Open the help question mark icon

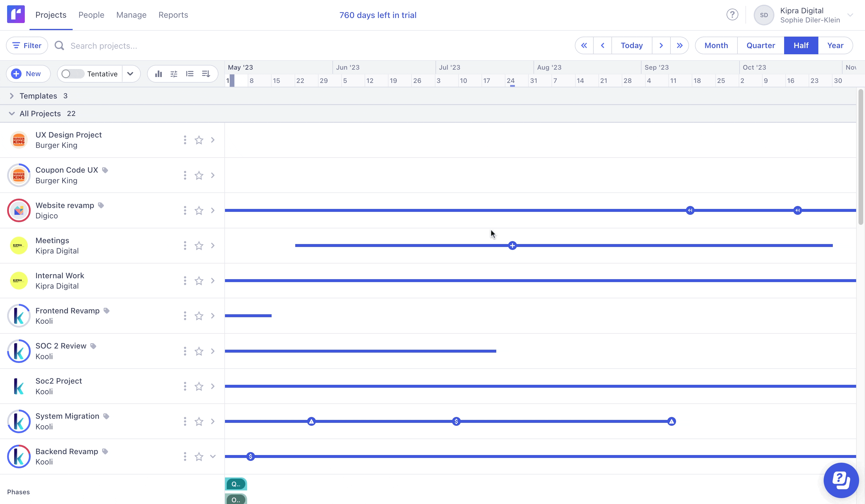[x=732, y=15]
